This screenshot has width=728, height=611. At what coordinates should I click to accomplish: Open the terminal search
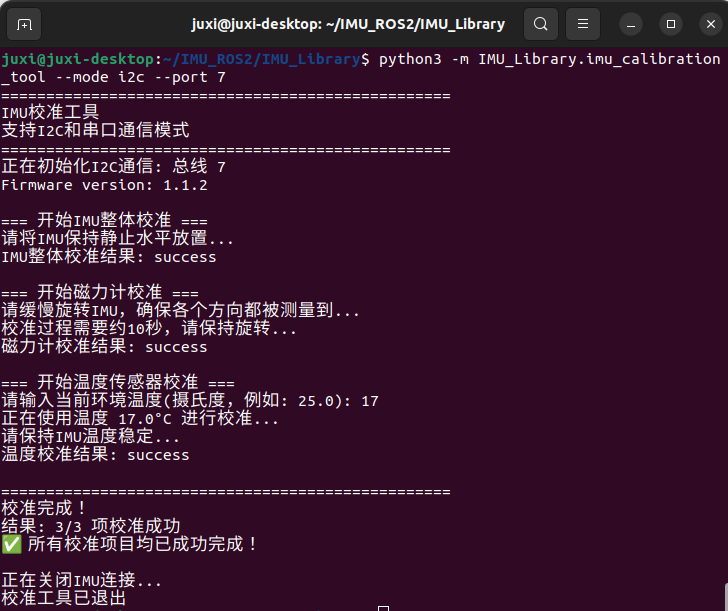click(x=541, y=24)
